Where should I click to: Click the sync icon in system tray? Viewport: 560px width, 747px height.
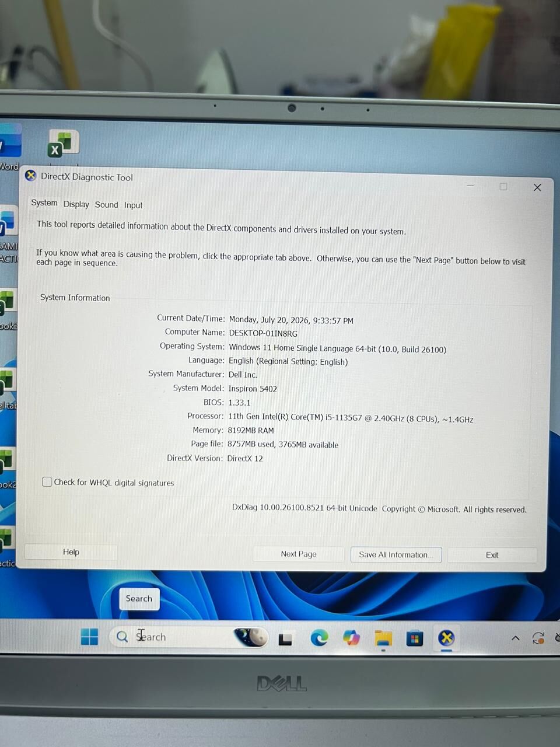[538, 638]
